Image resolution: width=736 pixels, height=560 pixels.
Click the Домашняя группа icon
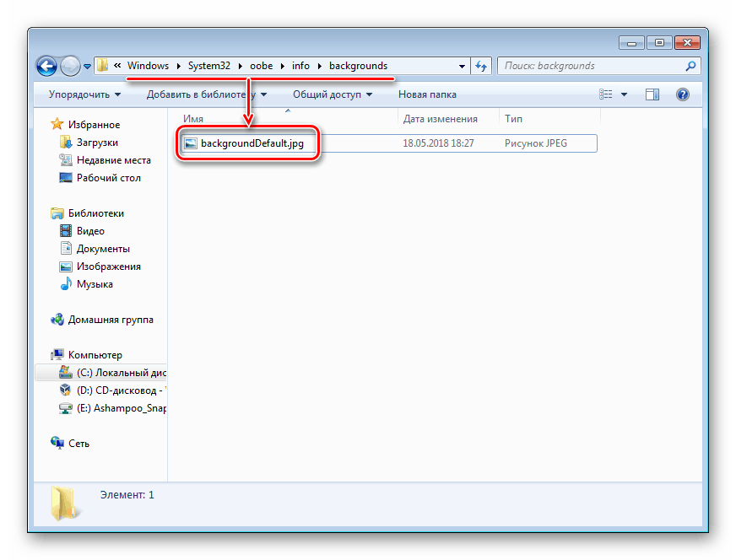point(57,320)
